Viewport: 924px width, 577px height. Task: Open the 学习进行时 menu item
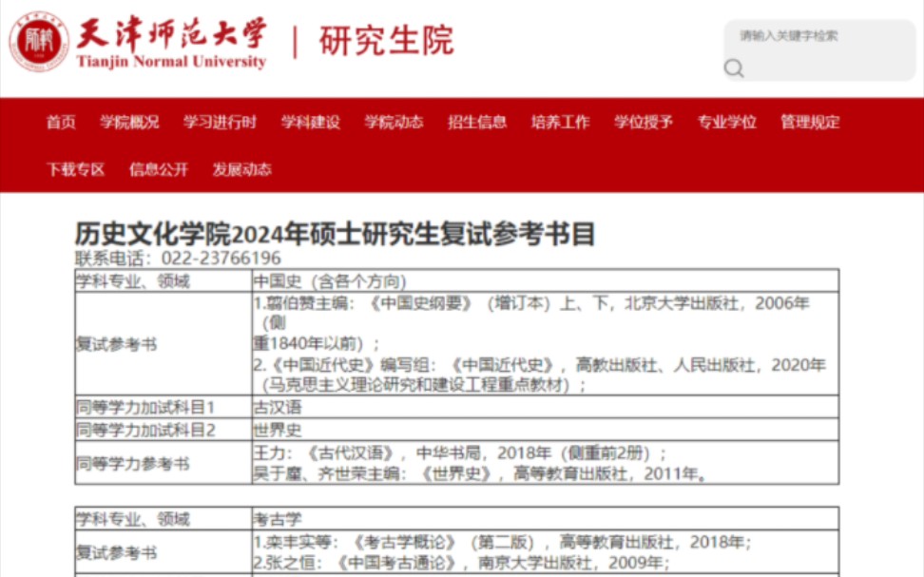(x=220, y=122)
